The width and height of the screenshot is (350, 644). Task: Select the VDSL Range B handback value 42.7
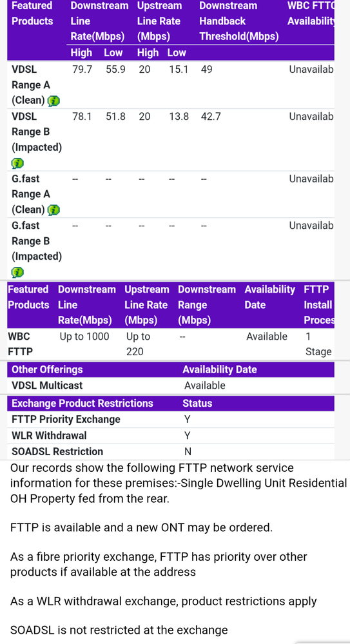point(211,117)
